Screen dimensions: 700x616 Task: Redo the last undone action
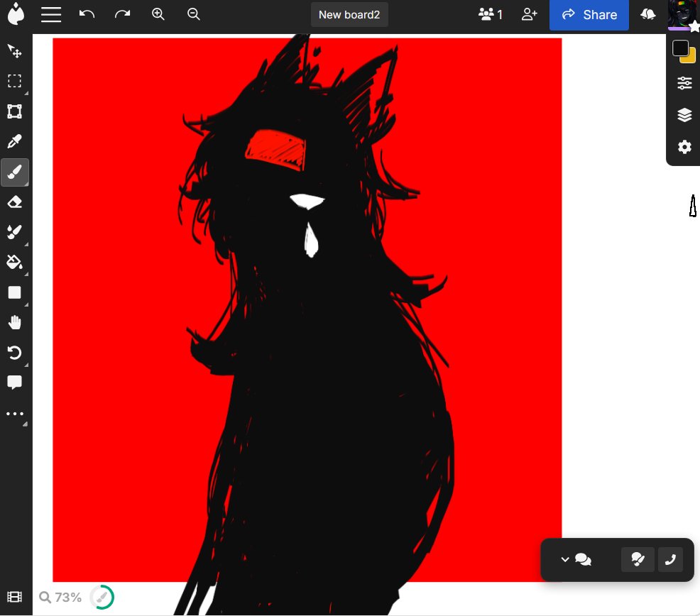(122, 14)
